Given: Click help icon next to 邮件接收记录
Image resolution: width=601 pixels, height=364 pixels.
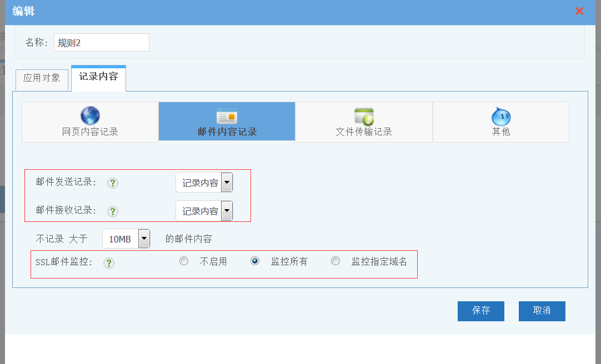Looking at the screenshot, I should pyautogui.click(x=113, y=211).
